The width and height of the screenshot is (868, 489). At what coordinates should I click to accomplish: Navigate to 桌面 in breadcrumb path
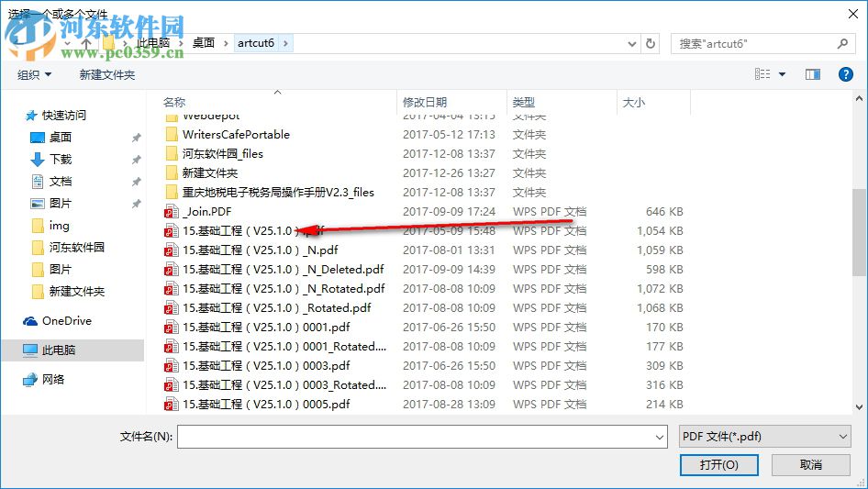[x=203, y=43]
